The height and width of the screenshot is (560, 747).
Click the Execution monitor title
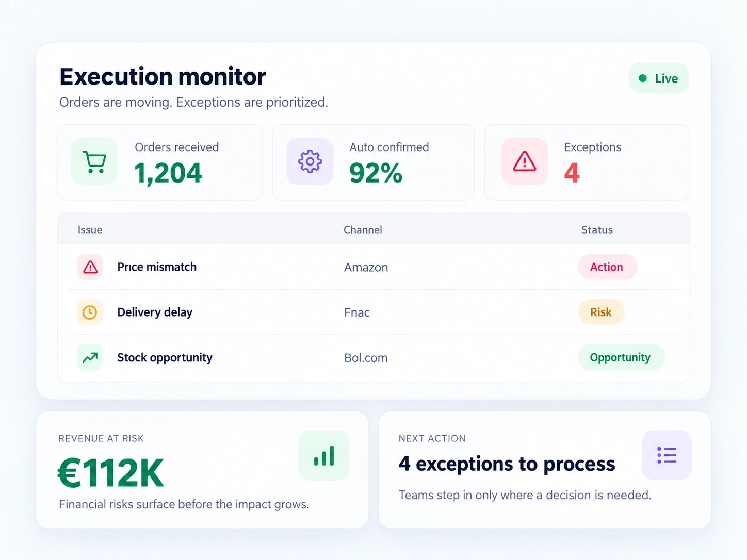pyautogui.click(x=163, y=77)
